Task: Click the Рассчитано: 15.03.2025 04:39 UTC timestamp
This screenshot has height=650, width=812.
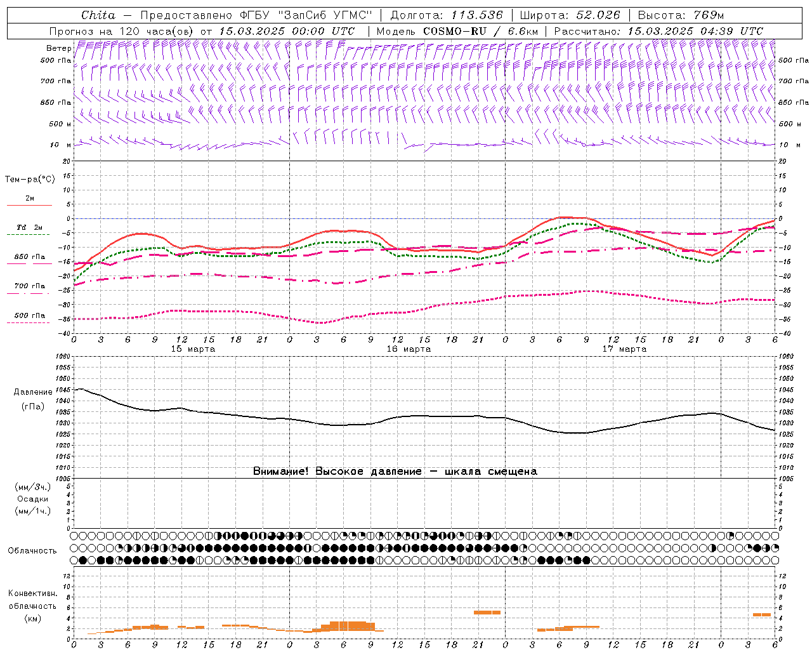Action: pos(658,31)
